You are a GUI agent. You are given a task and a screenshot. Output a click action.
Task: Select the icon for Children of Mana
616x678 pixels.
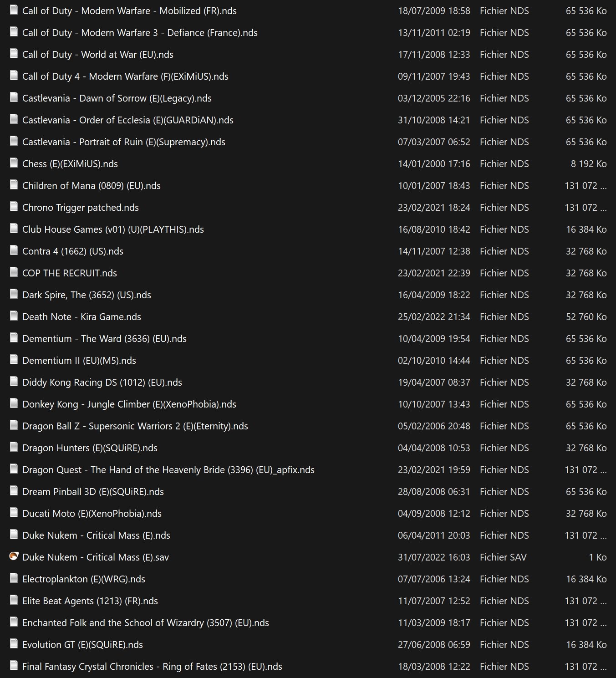pos(14,185)
